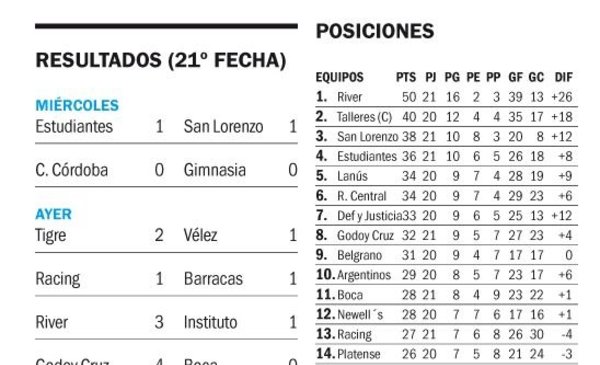
Task: Click Barracas in the results list
Action: pos(213,279)
